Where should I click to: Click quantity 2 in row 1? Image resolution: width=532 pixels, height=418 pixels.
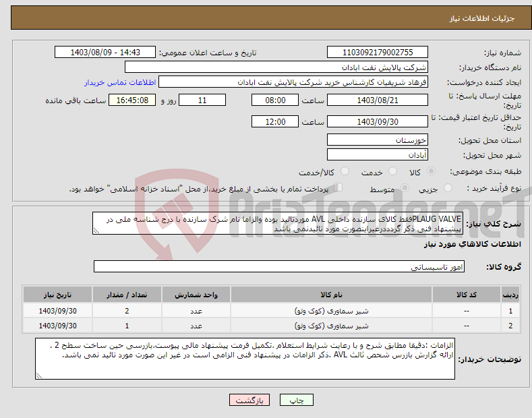click(x=127, y=311)
